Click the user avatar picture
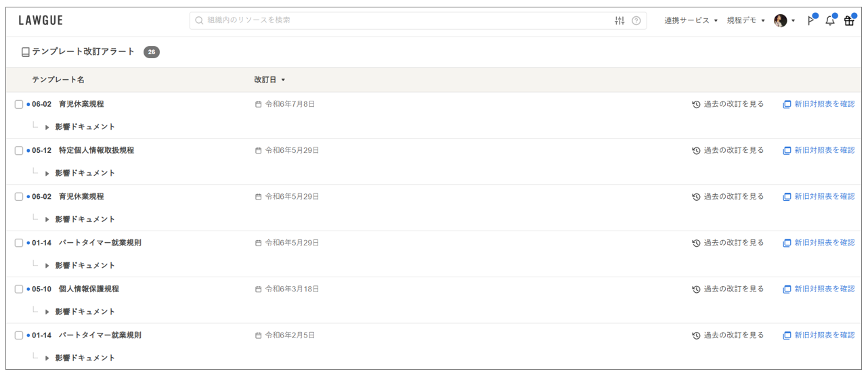 point(781,21)
